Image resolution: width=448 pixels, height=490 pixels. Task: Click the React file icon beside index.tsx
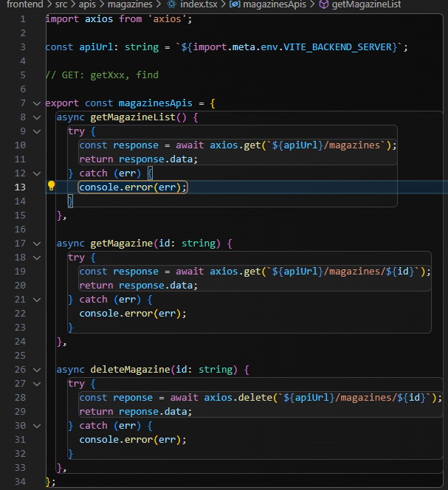[171, 4]
